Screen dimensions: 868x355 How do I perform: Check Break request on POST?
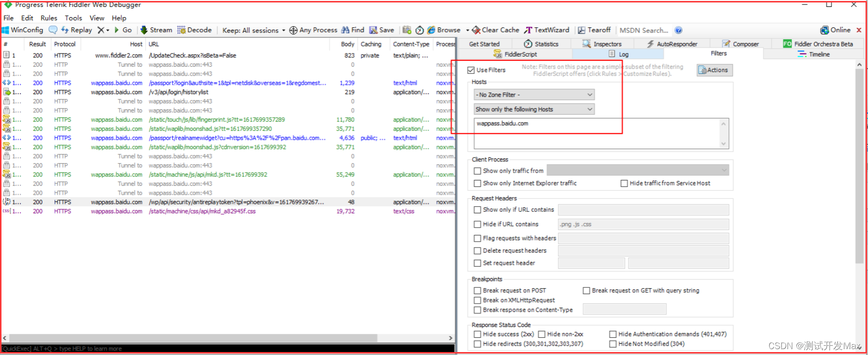coord(477,291)
